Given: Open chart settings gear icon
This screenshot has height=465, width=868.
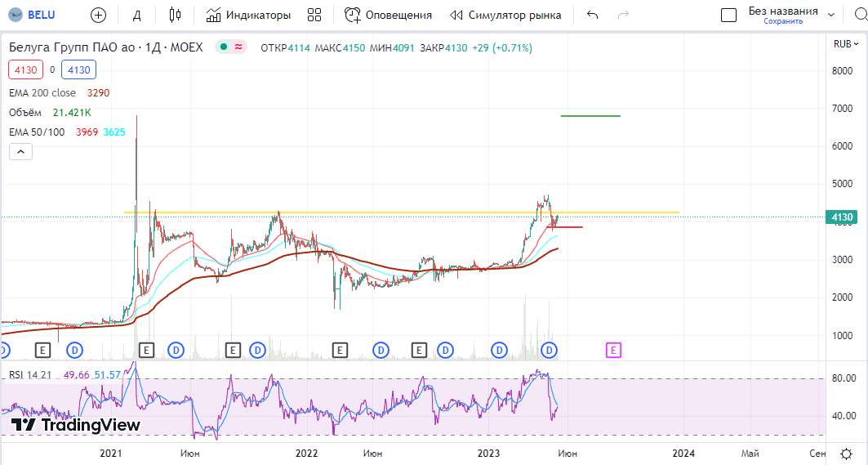Looking at the screenshot, I should [847, 454].
